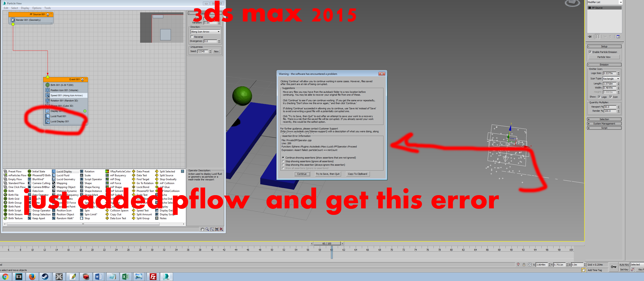644x281 pixels.
Task: Expand the System Management rollout
Action: 604,124
